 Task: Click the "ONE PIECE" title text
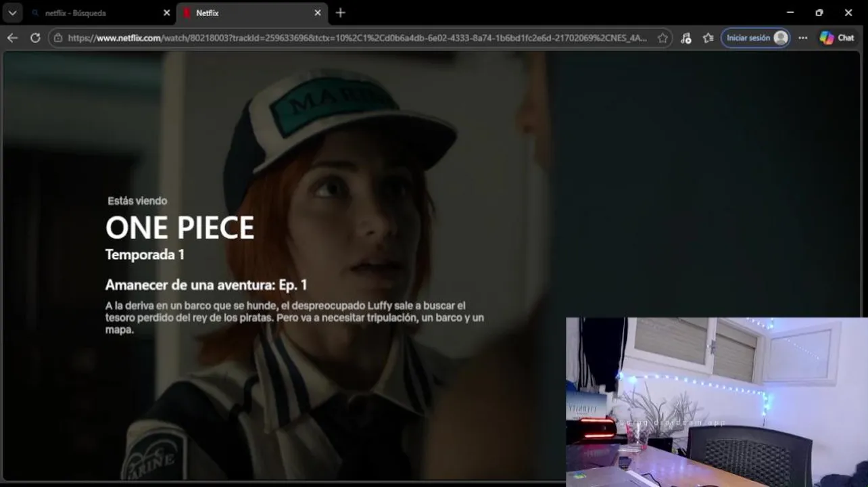click(x=180, y=228)
